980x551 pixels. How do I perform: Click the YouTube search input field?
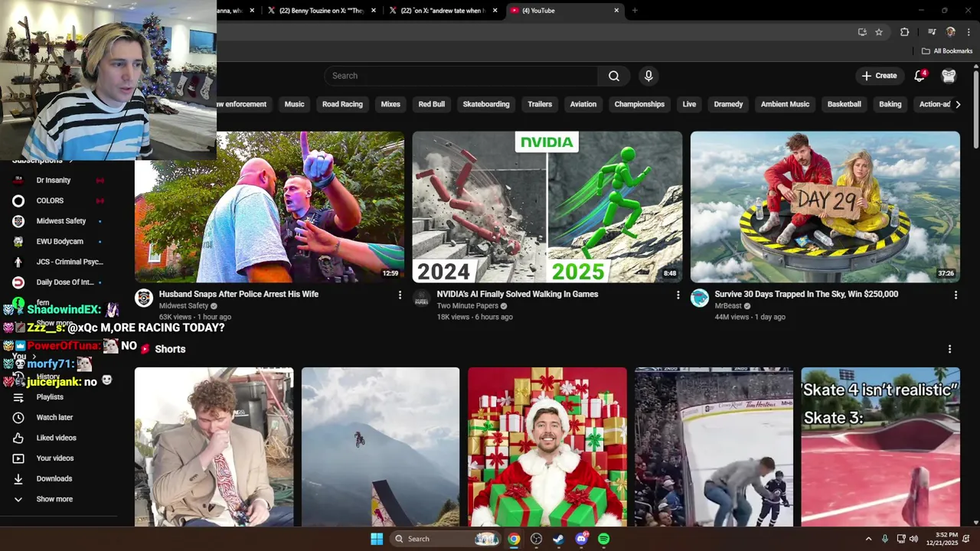click(462, 76)
